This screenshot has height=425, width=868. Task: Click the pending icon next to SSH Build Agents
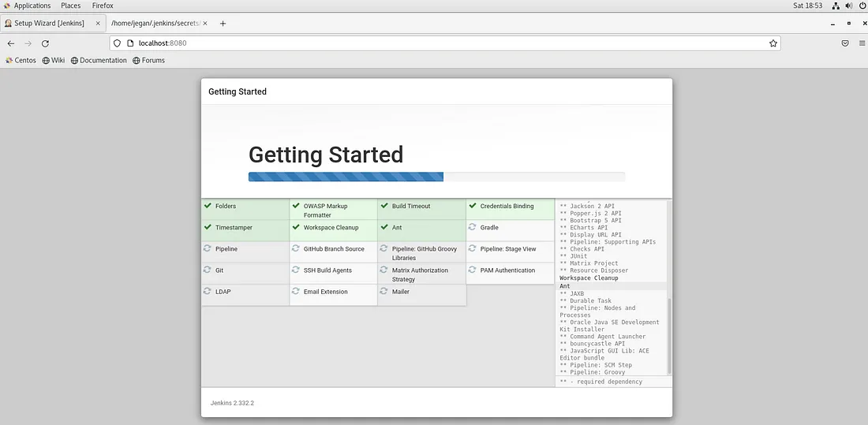point(296,270)
